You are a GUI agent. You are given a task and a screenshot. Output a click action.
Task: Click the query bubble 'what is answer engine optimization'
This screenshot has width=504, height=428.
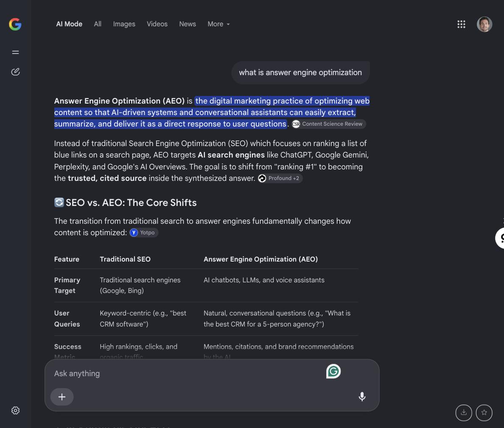pos(300,73)
